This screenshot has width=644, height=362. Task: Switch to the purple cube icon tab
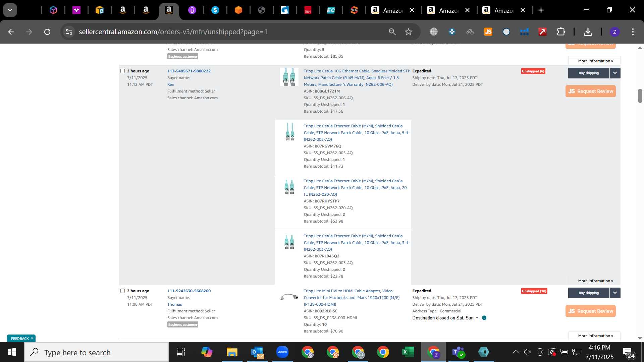pyautogui.click(x=53, y=10)
